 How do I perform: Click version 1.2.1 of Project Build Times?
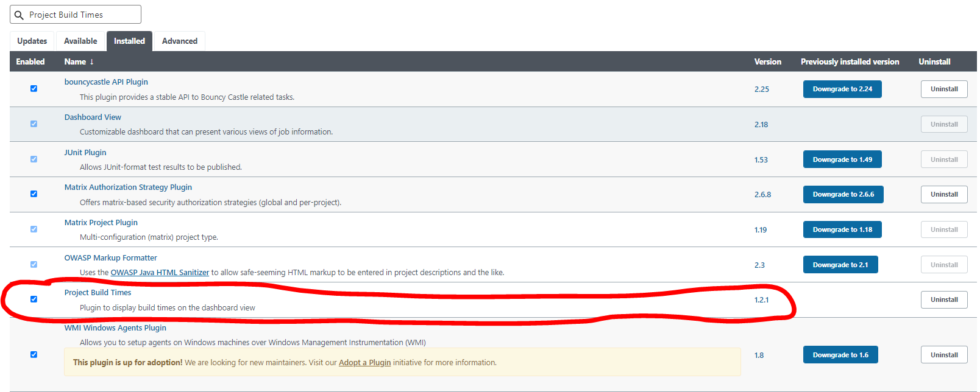click(761, 299)
